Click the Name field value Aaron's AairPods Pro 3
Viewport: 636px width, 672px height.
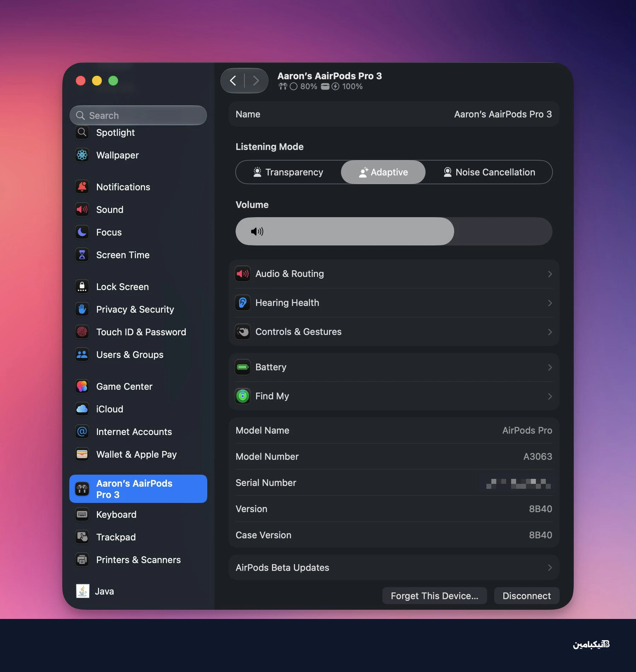tap(503, 114)
